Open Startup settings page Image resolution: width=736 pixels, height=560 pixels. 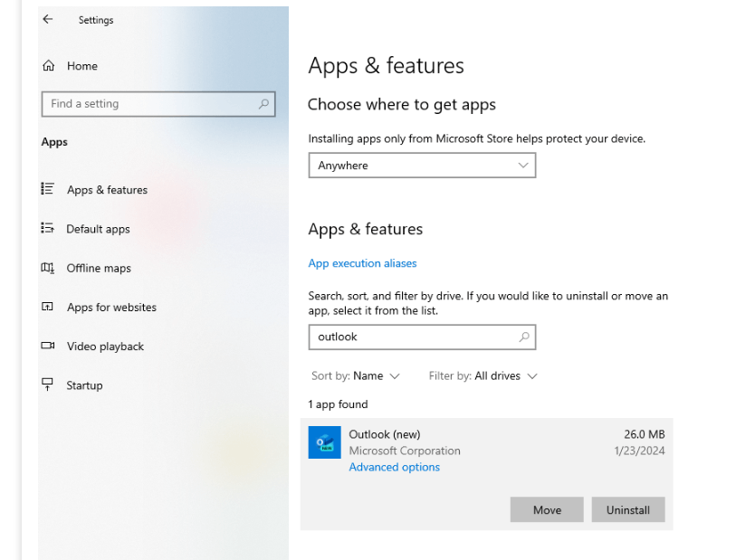click(84, 385)
